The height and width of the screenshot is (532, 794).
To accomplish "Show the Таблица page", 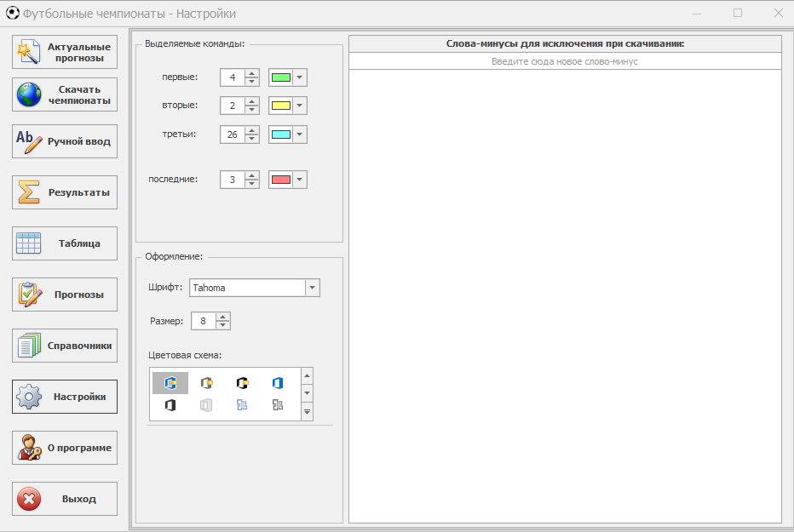I will 65,243.
